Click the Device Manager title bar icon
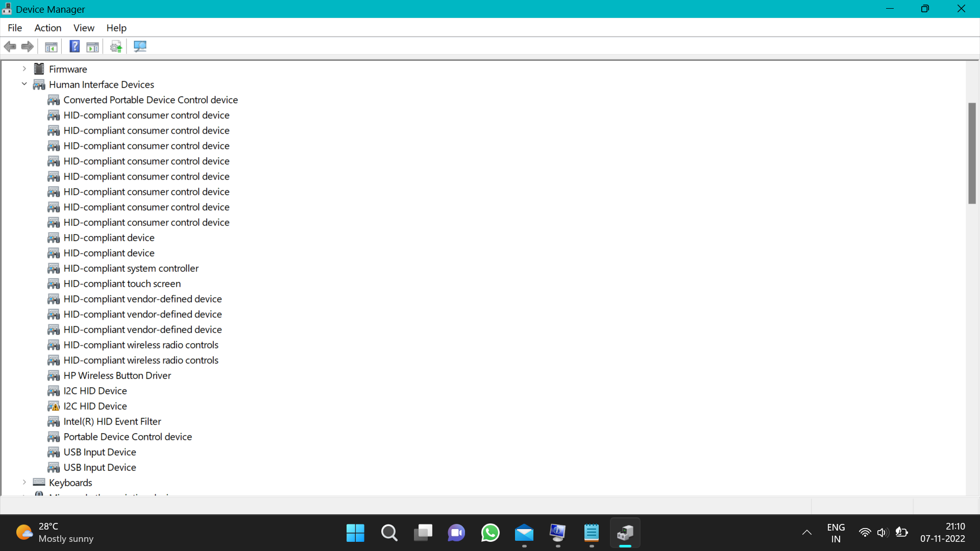The height and width of the screenshot is (551, 980). [x=7, y=9]
